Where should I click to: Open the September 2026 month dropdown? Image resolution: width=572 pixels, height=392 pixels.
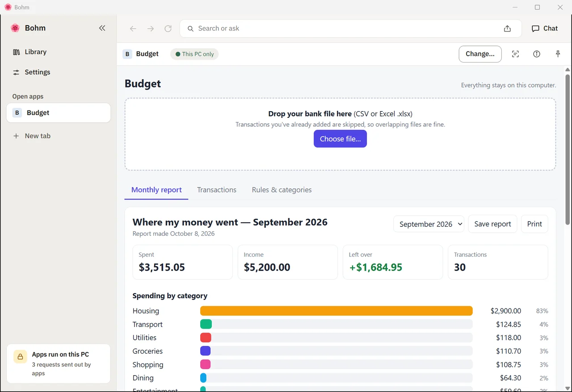(x=429, y=224)
